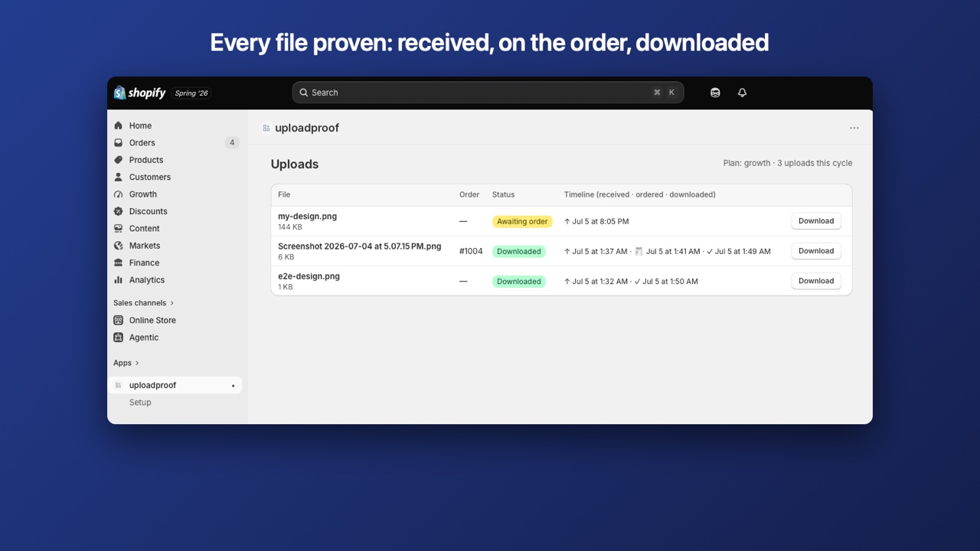Image resolution: width=980 pixels, height=551 pixels.
Task: Download the Screenshot 2026-07-04 file
Action: (x=816, y=251)
